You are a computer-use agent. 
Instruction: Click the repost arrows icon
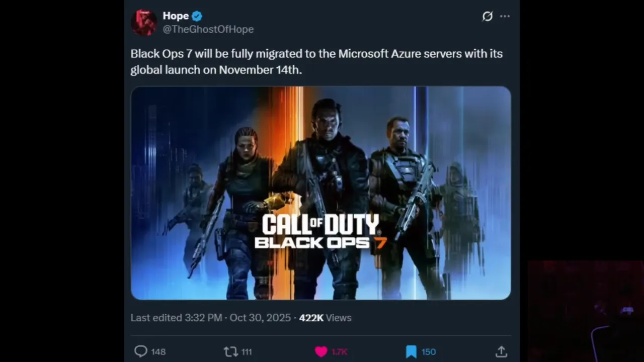(230, 351)
